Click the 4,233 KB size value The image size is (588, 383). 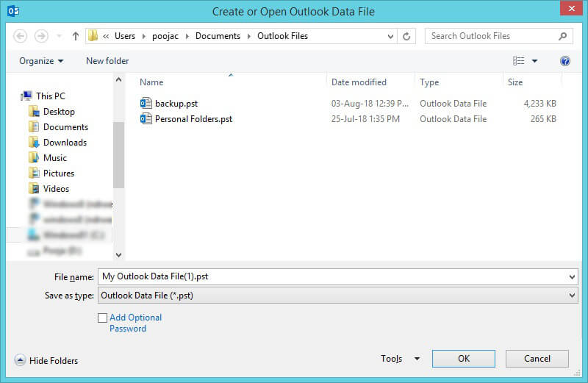coord(539,104)
